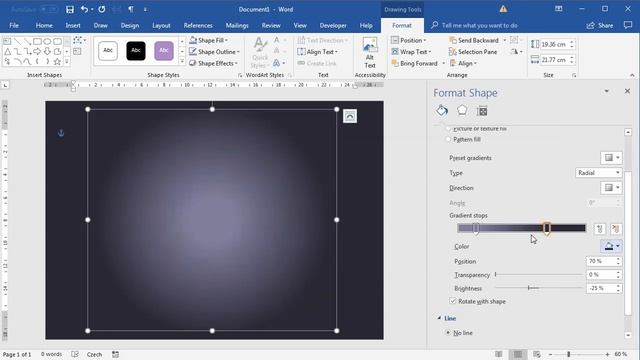This screenshot has width=640, height=360.
Task: Click Send Backward
Action: point(474,40)
